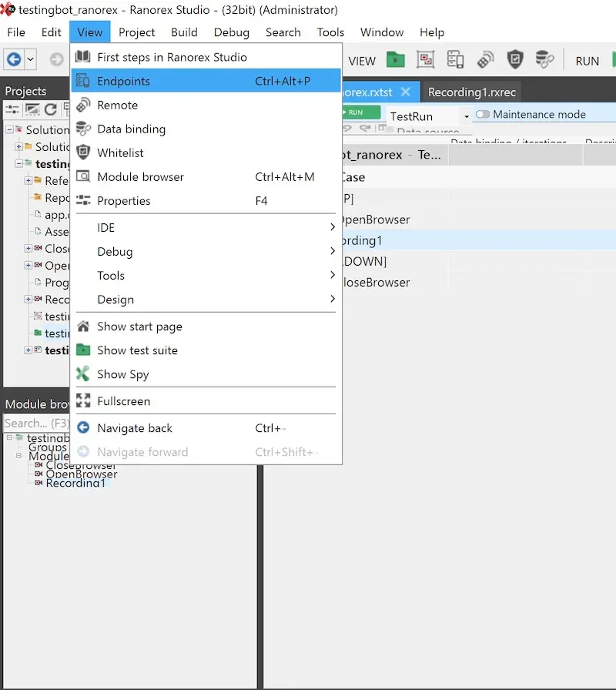This screenshot has height=690, width=616.
Task: Click Navigate back menu entry
Action: pos(206,428)
